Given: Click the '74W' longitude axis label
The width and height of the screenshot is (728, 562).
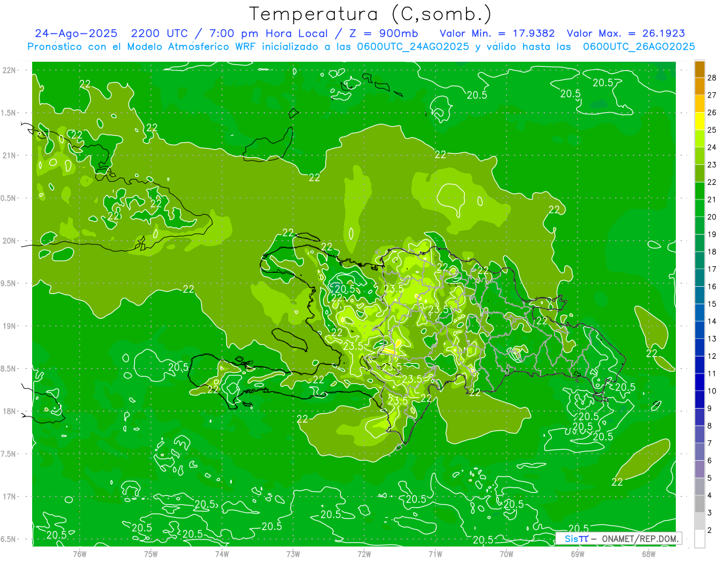Looking at the screenshot, I should coord(222,554).
